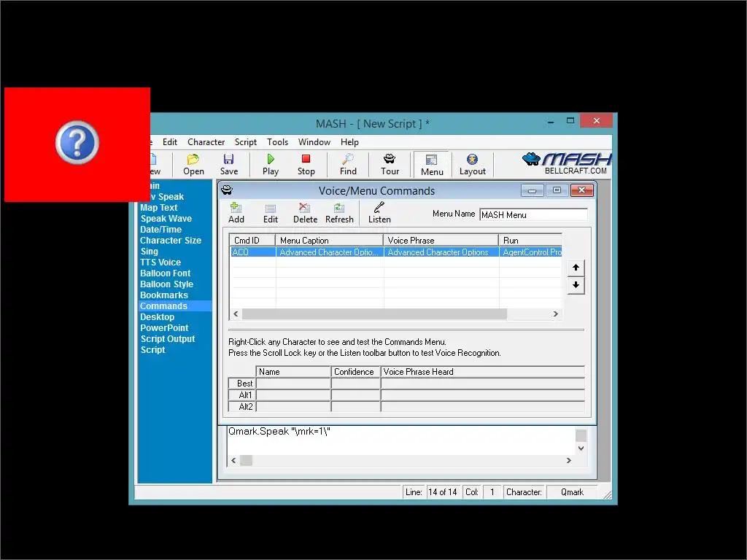Click the command table horizontal scrollbar thumb
Image resolution: width=747 pixels, height=560 pixels.
(374, 314)
